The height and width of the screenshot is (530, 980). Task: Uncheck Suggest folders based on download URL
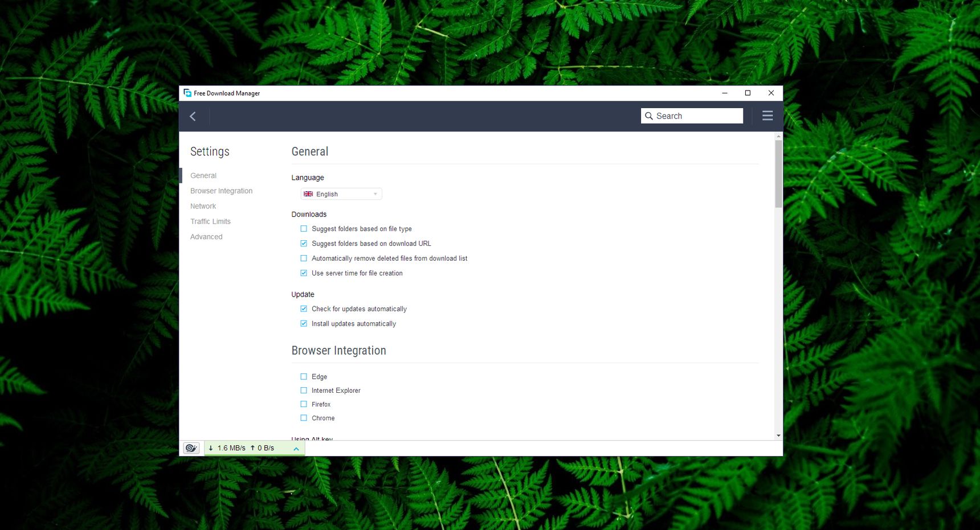[x=304, y=244]
